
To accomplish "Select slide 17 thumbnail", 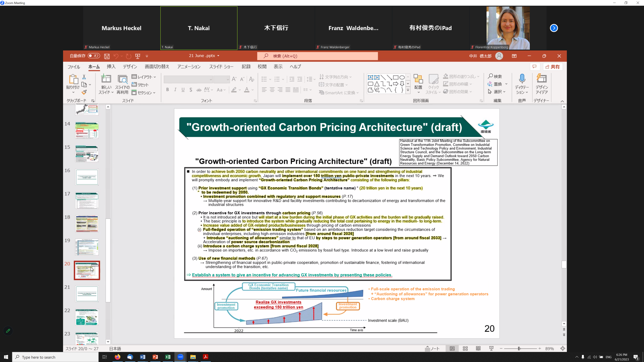I will click(87, 200).
